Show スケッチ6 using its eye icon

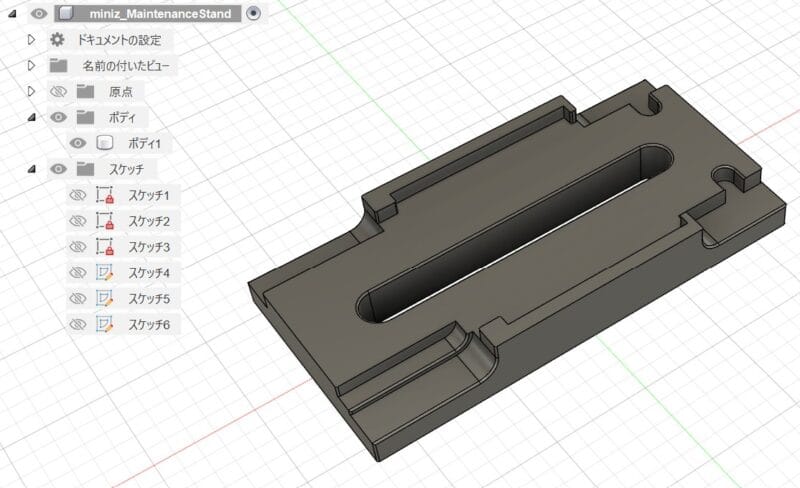(x=77, y=325)
